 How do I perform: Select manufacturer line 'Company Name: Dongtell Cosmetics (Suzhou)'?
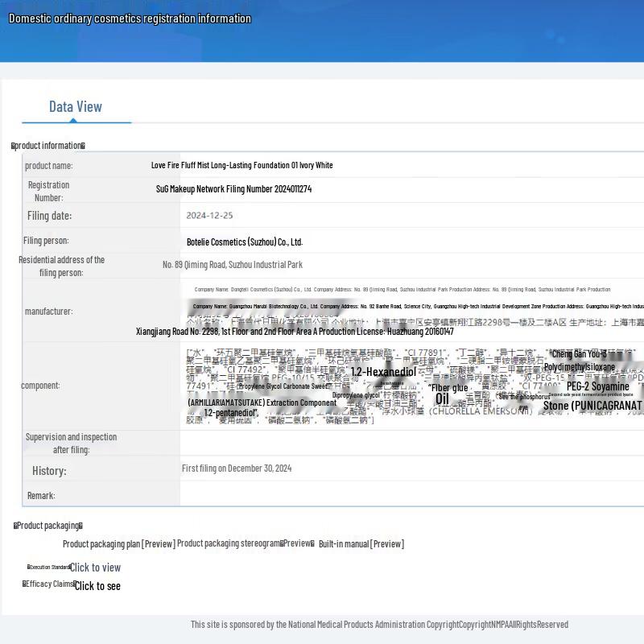(x=402, y=290)
